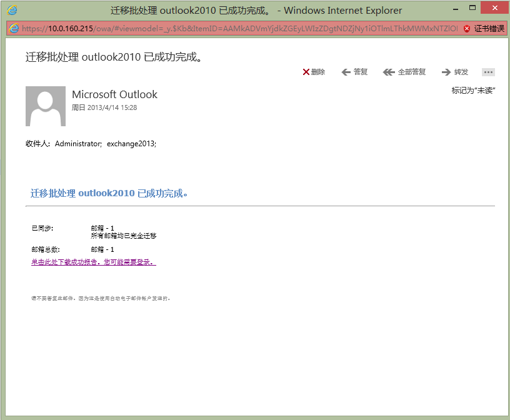The width and height of the screenshot is (510, 420).
Task: Click the text 所有邮箱均已完全迁移
Action: coord(124,236)
